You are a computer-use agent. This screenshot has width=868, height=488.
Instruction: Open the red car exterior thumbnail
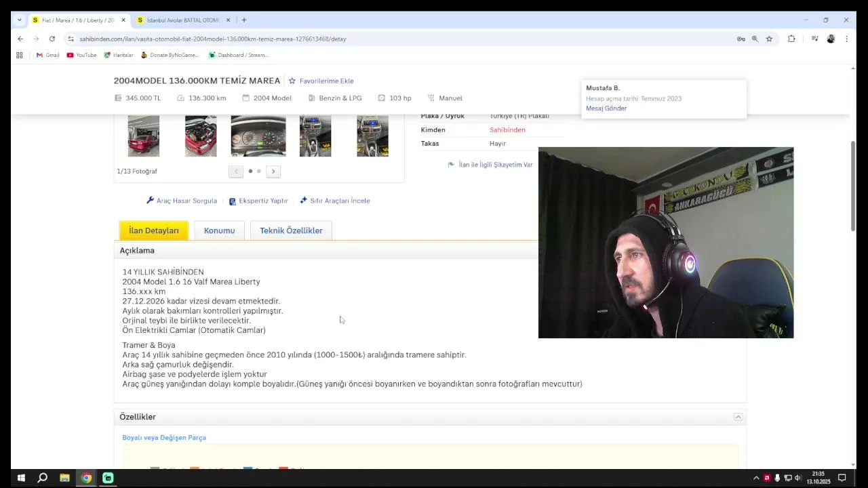pyautogui.click(x=144, y=136)
